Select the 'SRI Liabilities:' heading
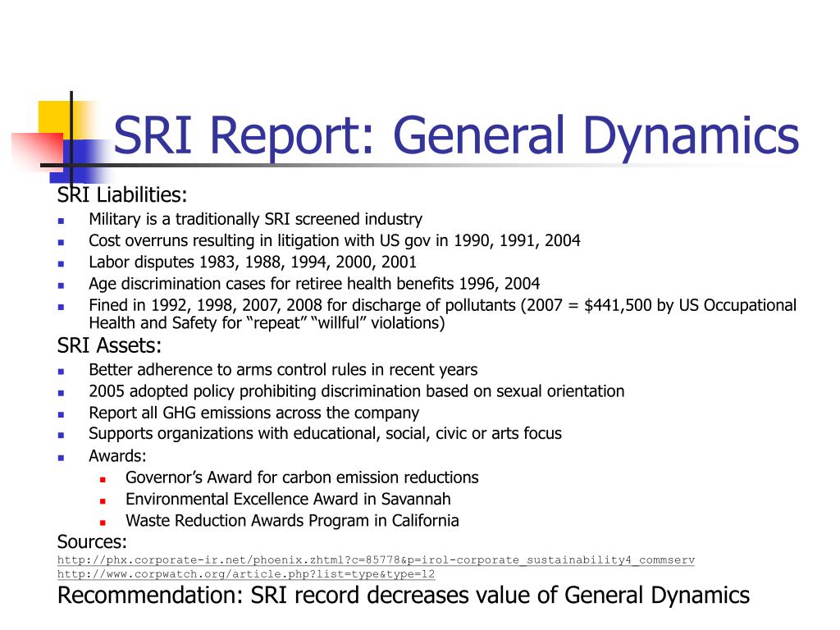 (122, 195)
